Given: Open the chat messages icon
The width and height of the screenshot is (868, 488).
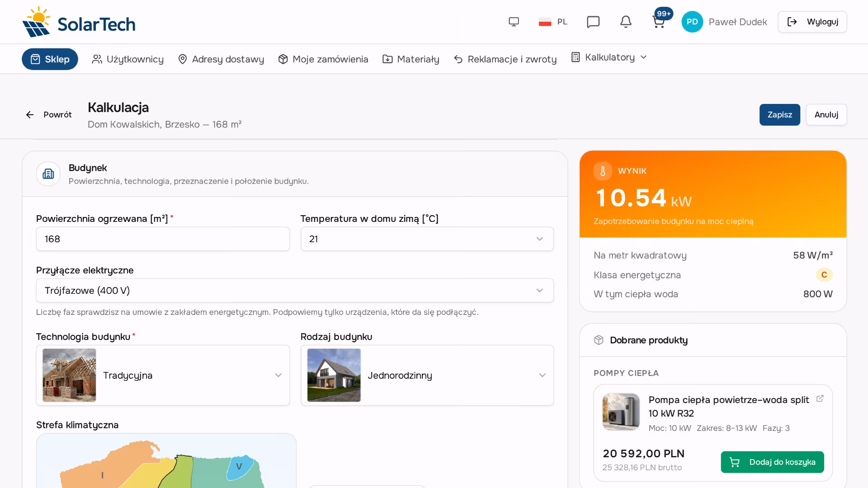Looking at the screenshot, I should (593, 22).
